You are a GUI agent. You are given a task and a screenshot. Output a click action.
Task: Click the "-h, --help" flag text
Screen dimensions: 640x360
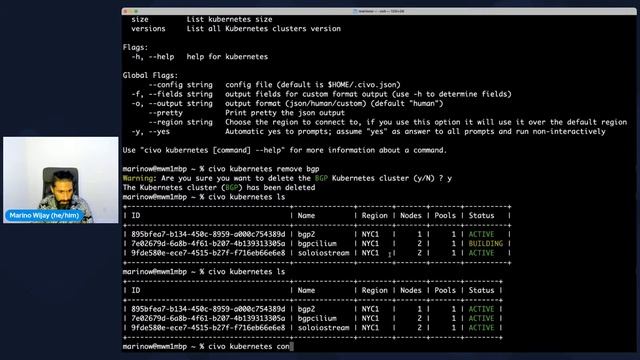coord(153,57)
